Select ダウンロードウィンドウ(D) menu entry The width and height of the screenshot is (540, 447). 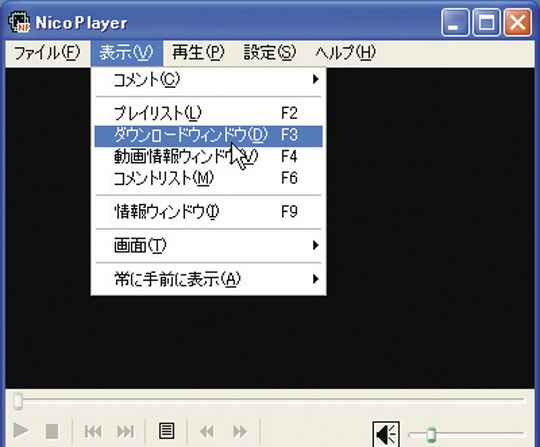(x=209, y=136)
